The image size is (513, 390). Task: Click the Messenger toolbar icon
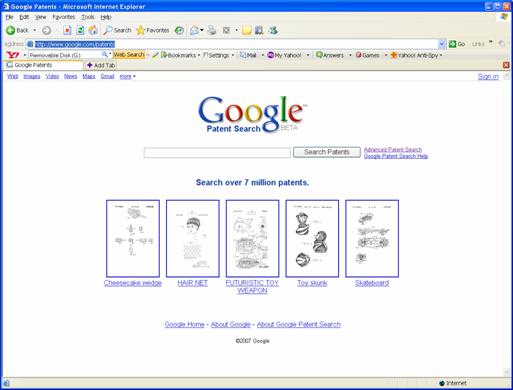(273, 30)
